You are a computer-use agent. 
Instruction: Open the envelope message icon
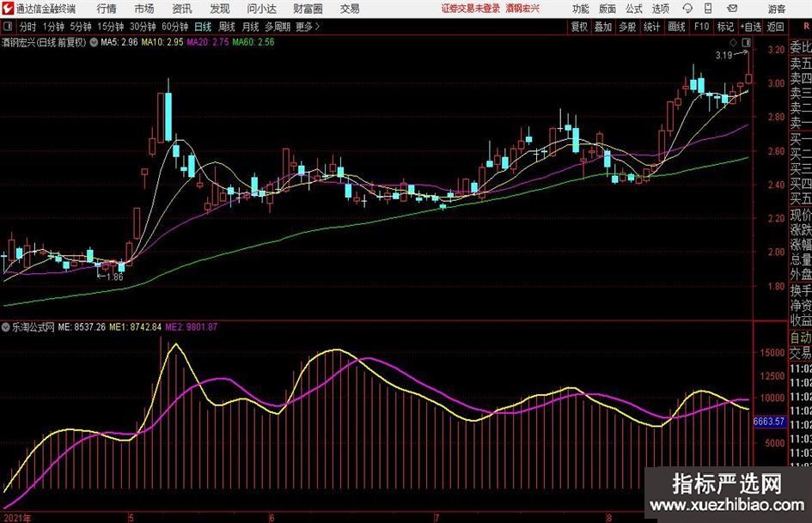click(732, 9)
